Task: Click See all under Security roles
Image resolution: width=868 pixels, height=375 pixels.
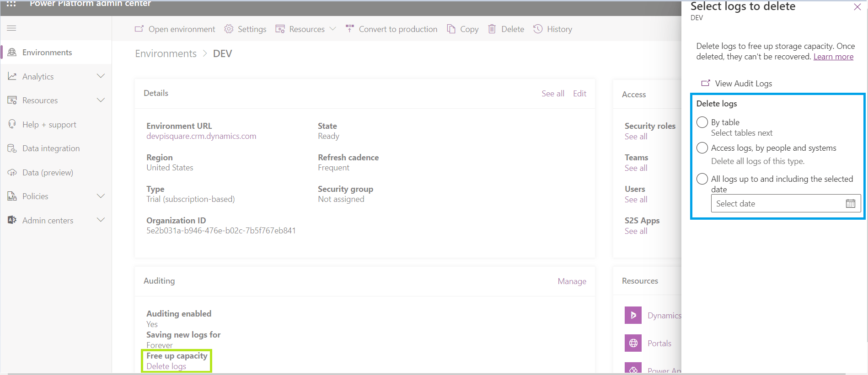Action: point(636,137)
